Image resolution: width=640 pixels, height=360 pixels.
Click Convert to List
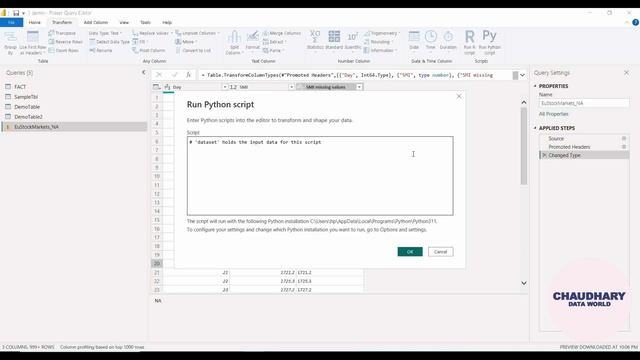point(193,51)
